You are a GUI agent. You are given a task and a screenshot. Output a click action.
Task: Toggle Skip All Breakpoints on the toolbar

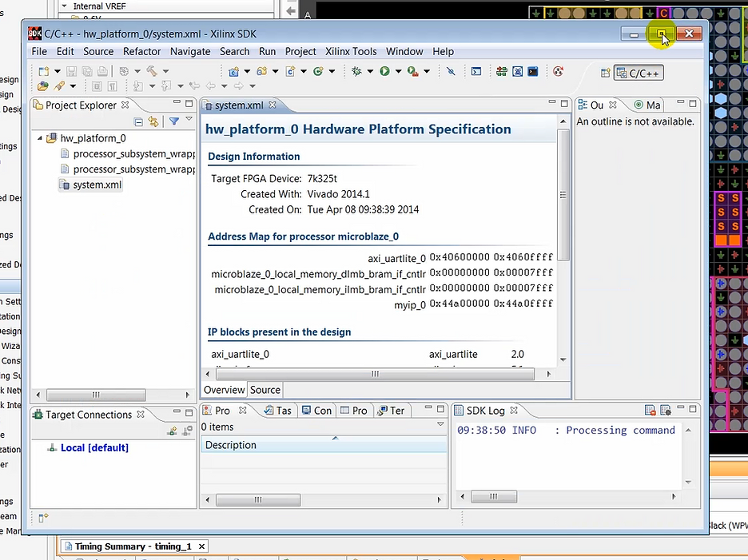[x=452, y=72]
